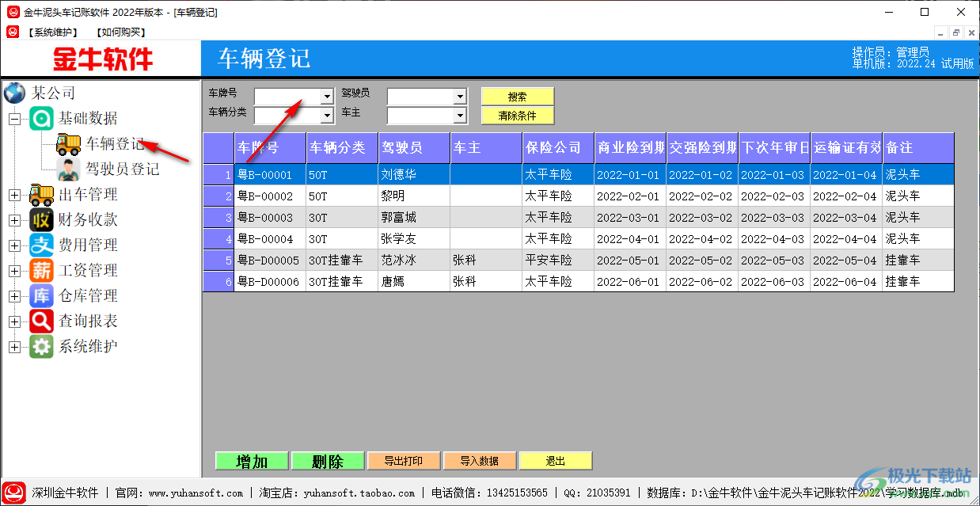The height and width of the screenshot is (506, 980).
Task: Click the yellow 退出 button
Action: [556, 461]
